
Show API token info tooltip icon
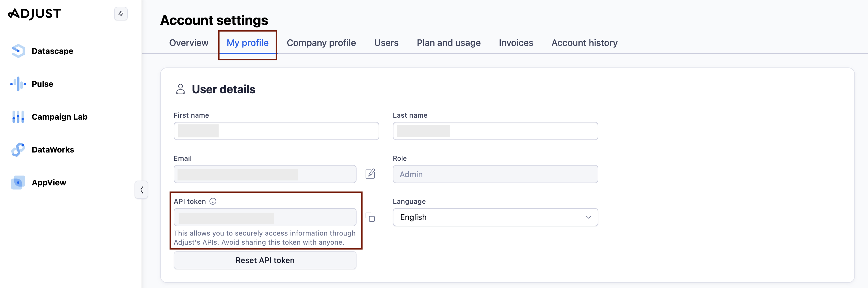213,201
